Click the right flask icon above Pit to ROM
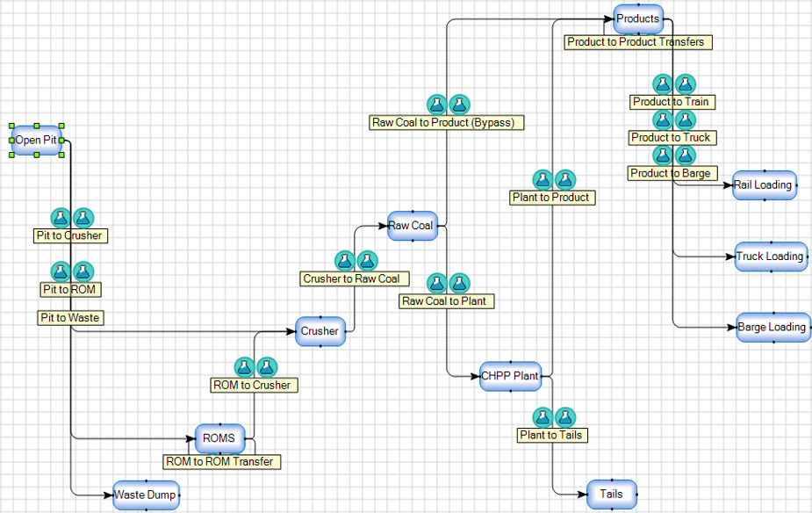Screen dimensions: 812x513 [x=82, y=271]
